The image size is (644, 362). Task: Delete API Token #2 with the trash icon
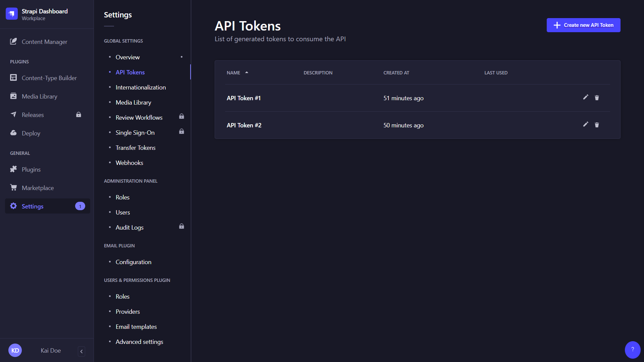coord(597,125)
